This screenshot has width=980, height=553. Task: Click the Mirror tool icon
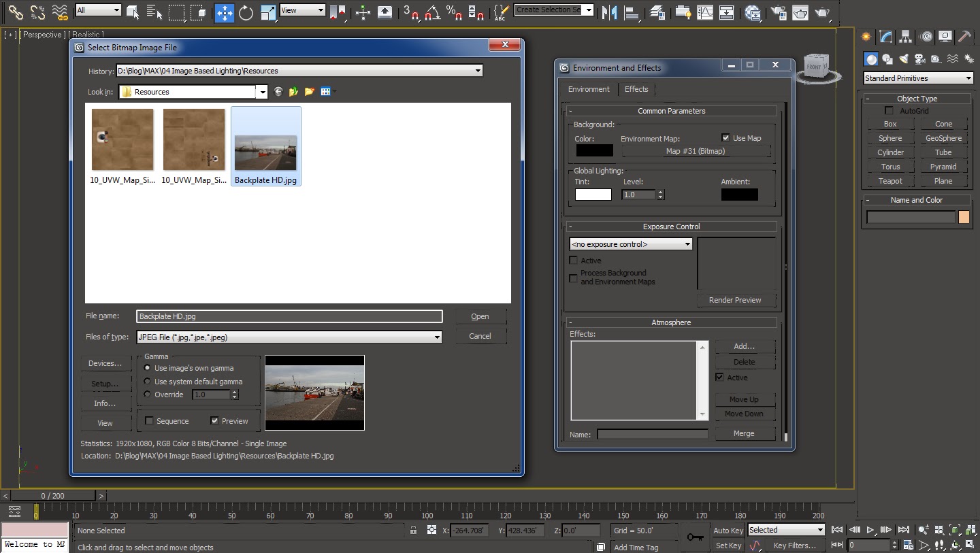609,12
